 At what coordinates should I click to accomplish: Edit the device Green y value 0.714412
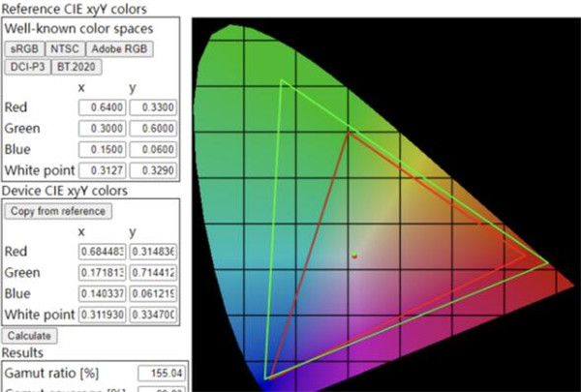pyautogui.click(x=152, y=274)
